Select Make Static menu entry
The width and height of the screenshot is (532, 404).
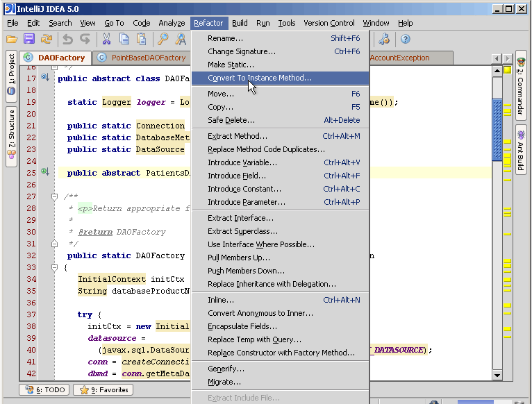click(281, 65)
